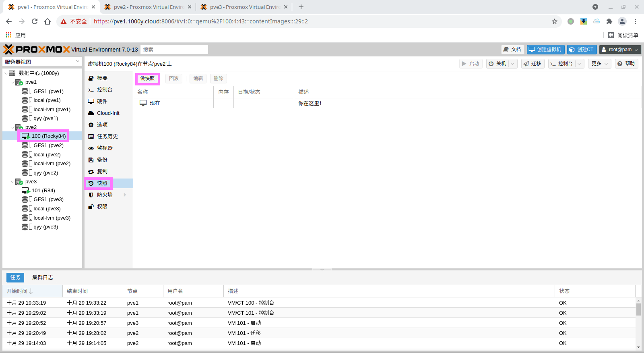Screen dimensions: 644x353
Task: Click the Take Snapshot button
Action: pos(147,79)
